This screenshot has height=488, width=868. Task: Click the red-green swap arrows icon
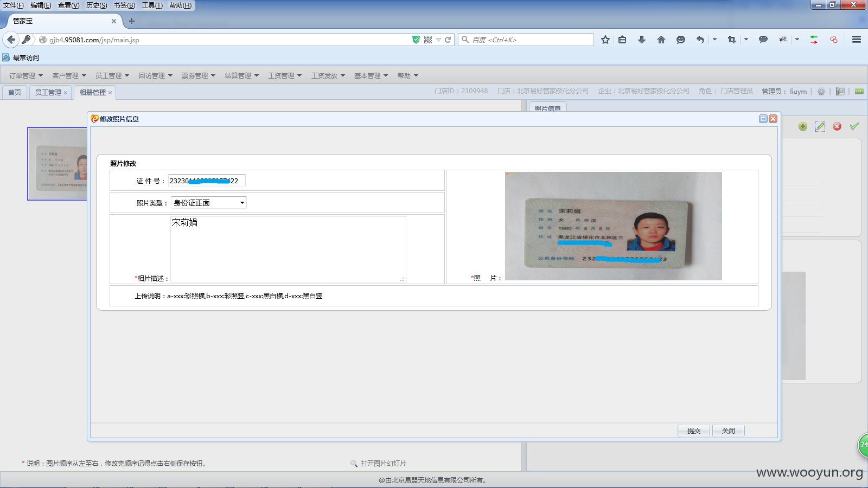tap(814, 40)
